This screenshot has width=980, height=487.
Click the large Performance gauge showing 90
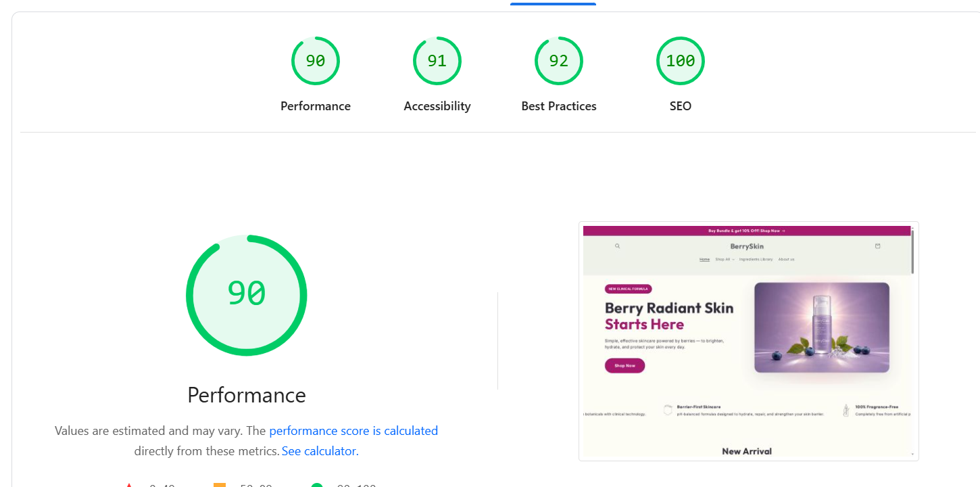[247, 295]
